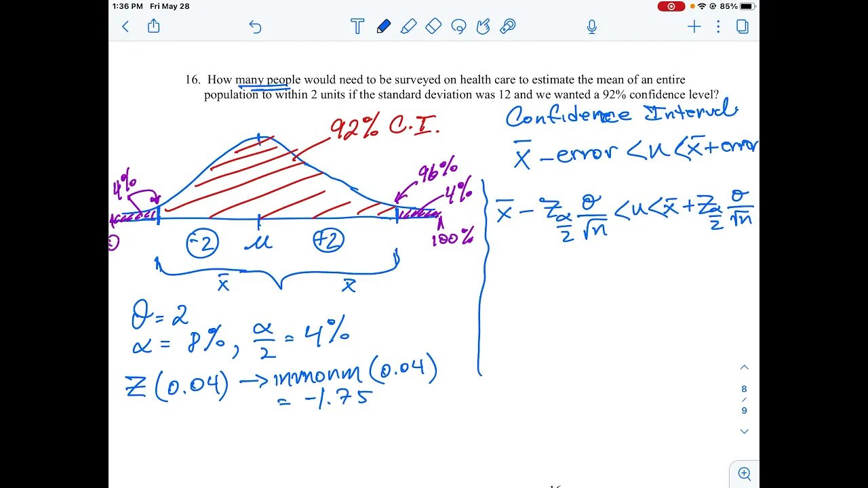This screenshot has height=488, width=868.
Task: Select the Lasso selection tool
Action: [458, 26]
